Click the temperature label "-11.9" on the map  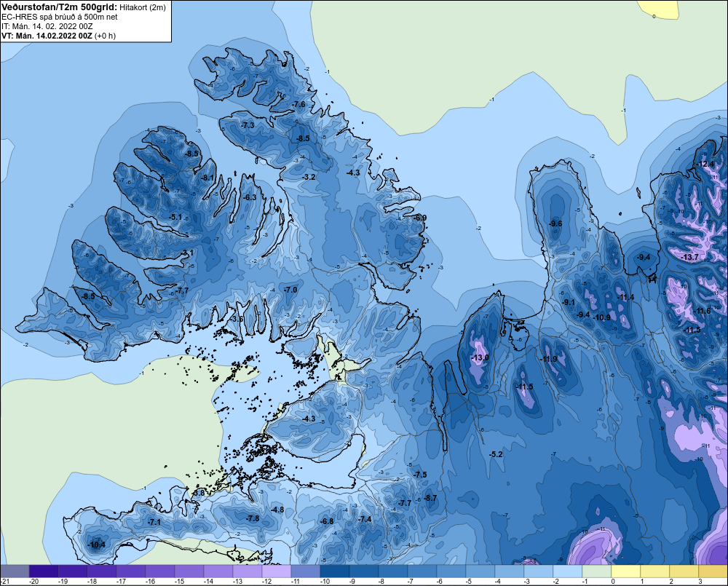click(x=549, y=359)
